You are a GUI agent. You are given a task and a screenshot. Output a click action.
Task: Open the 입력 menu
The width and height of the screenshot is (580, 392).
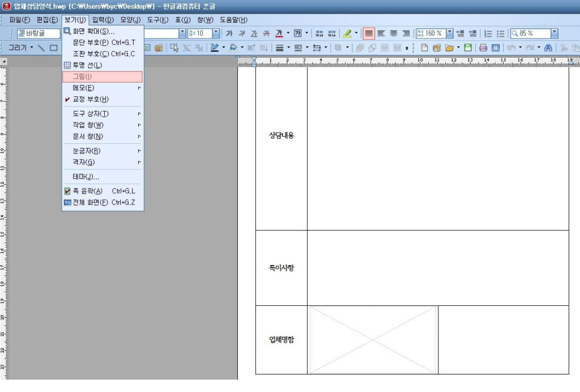point(103,20)
